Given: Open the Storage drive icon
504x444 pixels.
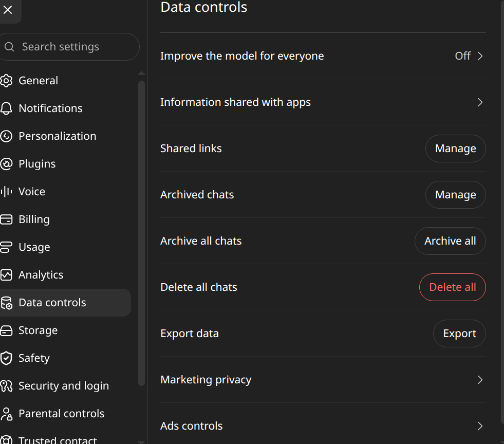Looking at the screenshot, I should (x=6, y=330).
